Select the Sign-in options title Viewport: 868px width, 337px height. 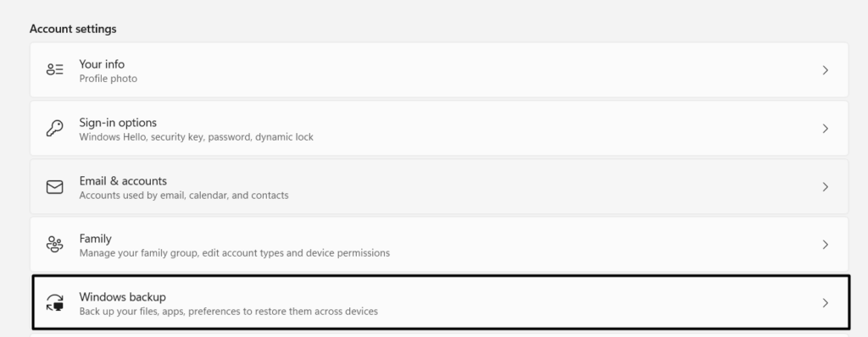click(x=118, y=122)
